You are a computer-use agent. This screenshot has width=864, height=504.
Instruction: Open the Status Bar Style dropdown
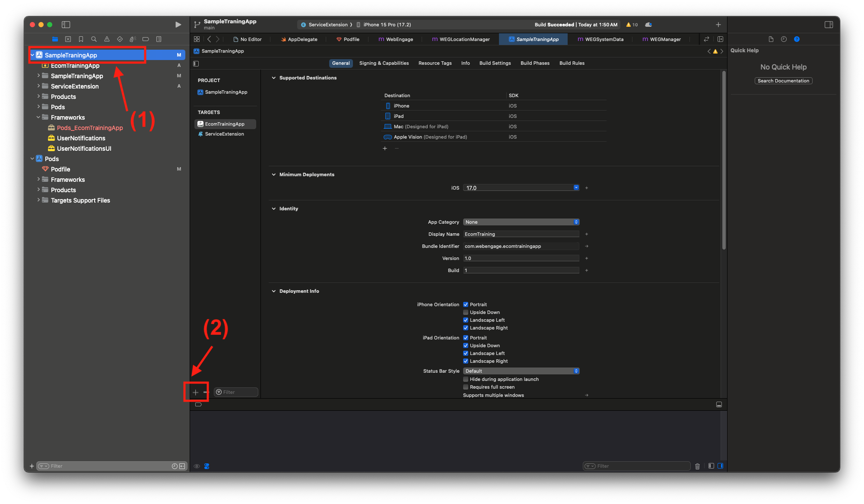pos(521,371)
